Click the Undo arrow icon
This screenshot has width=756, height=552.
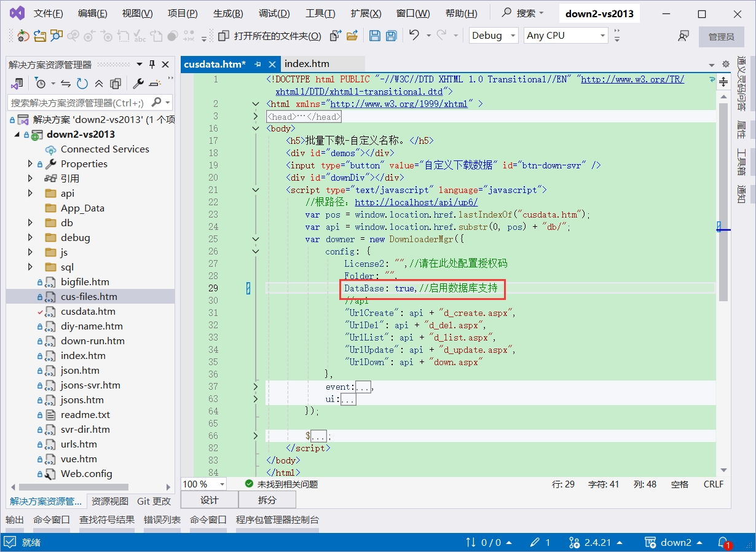[x=414, y=36]
